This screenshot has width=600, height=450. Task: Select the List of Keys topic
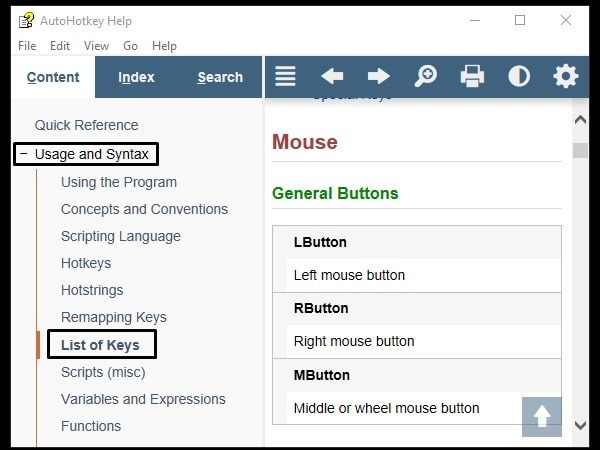100,345
